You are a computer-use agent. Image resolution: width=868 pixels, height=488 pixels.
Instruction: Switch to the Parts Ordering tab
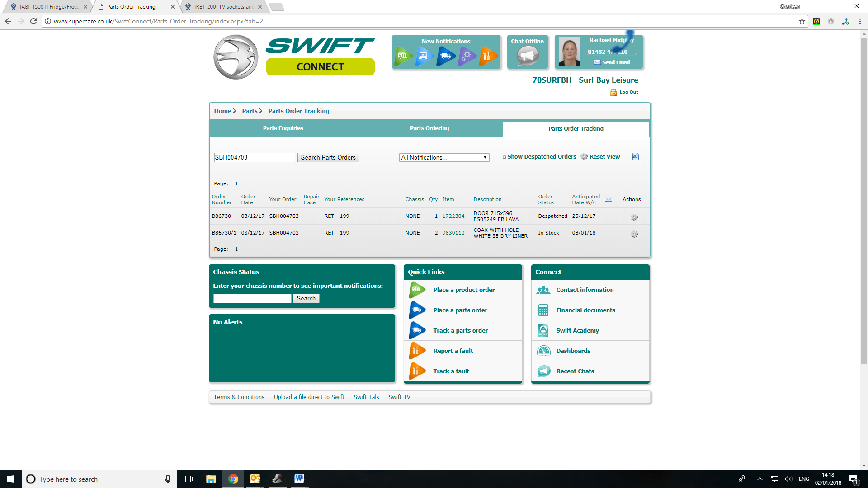[429, 128]
